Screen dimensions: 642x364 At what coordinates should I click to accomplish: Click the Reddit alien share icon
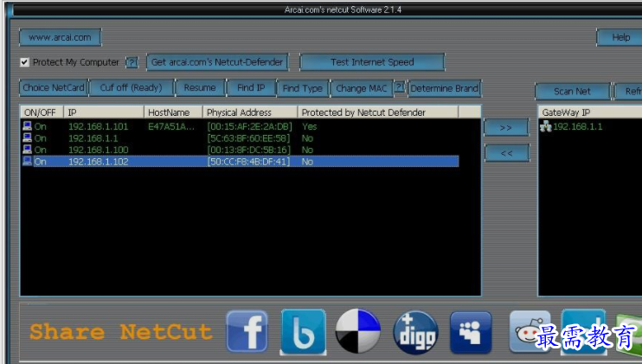[x=530, y=332]
